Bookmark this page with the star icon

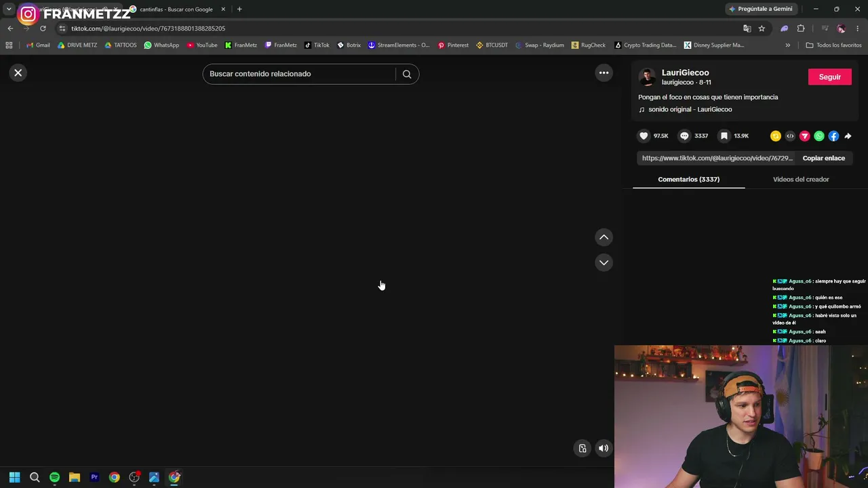click(x=762, y=28)
